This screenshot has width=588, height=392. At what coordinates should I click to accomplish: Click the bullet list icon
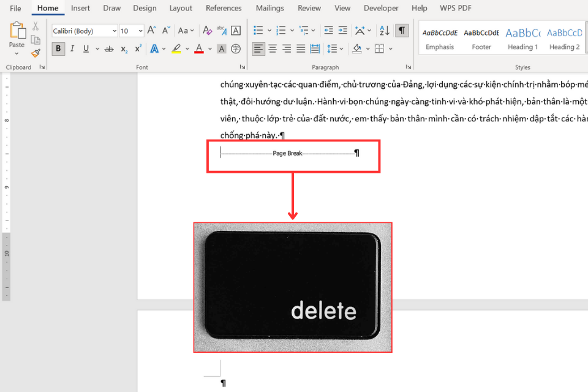(x=258, y=31)
